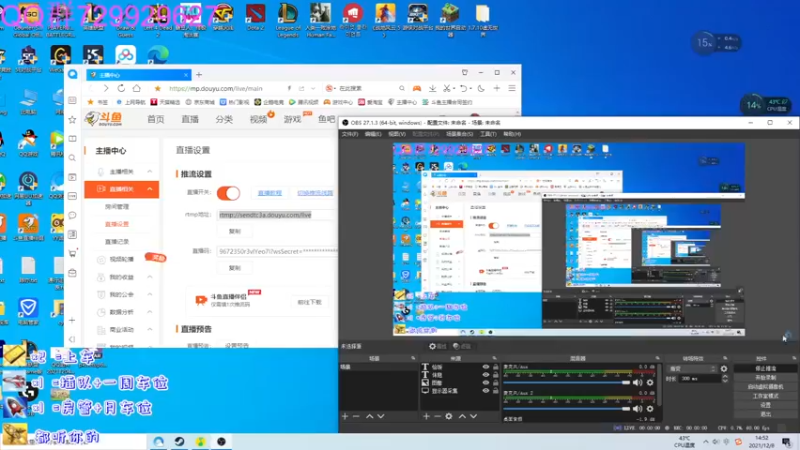The width and height of the screenshot is (800, 450).
Task: Open the browser hamburger main menu
Action: click(x=512, y=88)
